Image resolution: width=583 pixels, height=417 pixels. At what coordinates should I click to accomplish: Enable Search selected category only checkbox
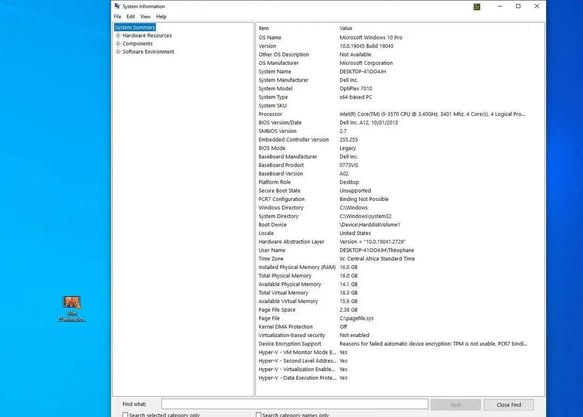tap(125, 414)
